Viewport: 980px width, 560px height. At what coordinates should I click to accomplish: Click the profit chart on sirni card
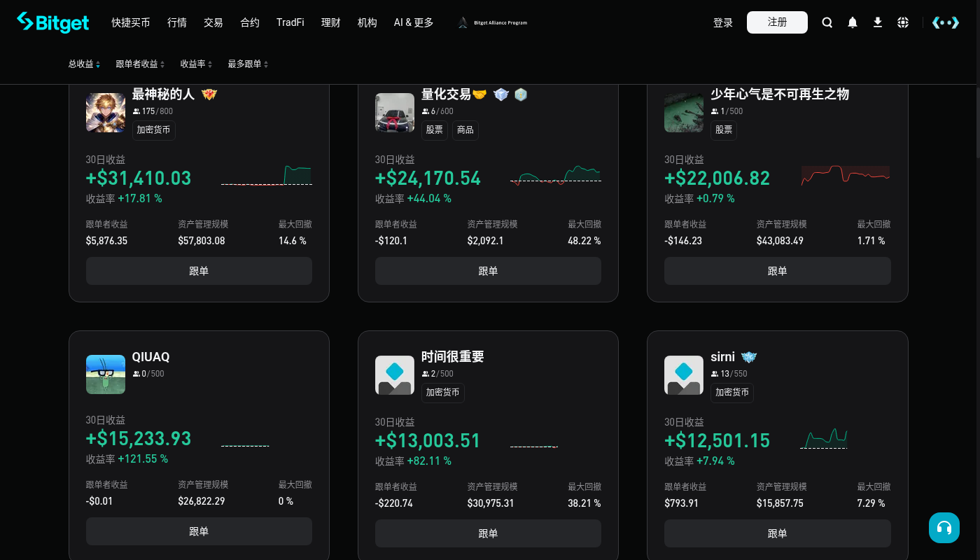(825, 438)
